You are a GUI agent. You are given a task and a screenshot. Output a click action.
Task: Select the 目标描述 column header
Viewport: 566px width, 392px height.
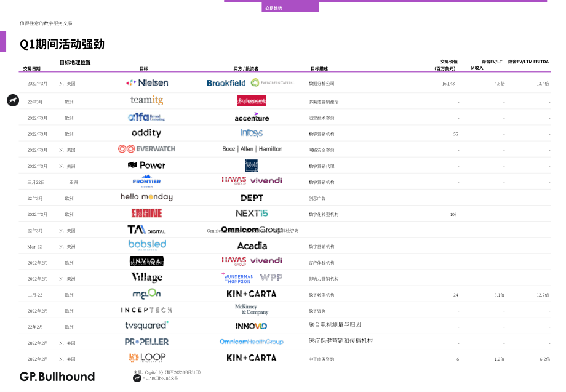point(319,68)
